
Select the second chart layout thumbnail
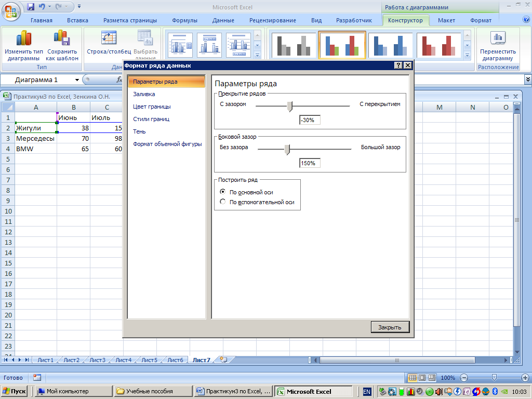[209, 45]
